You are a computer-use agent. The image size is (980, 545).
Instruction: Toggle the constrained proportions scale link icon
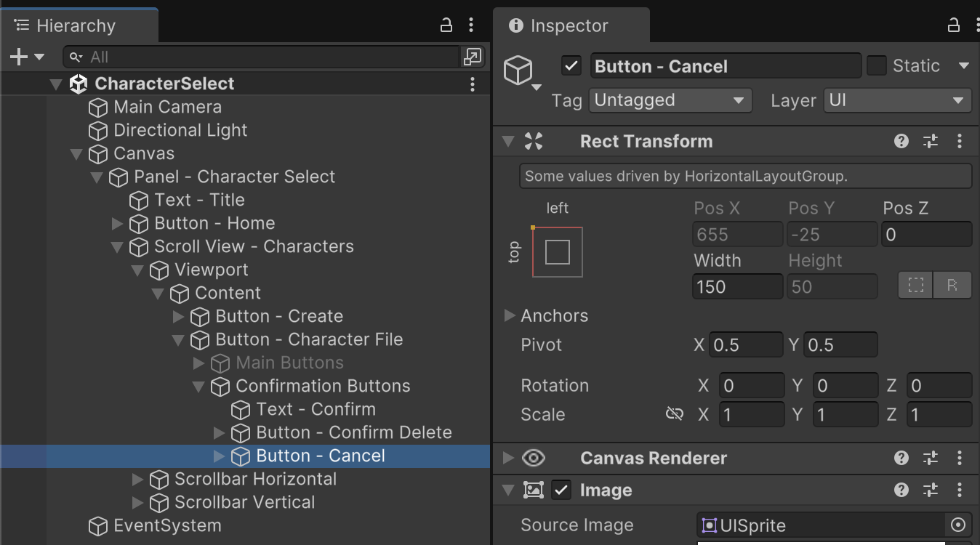tap(674, 414)
